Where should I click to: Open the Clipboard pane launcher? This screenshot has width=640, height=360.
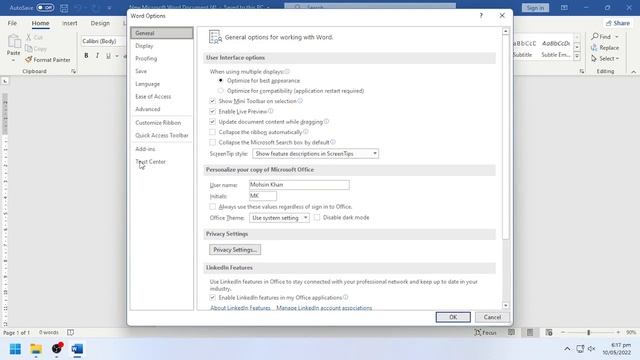(73, 71)
